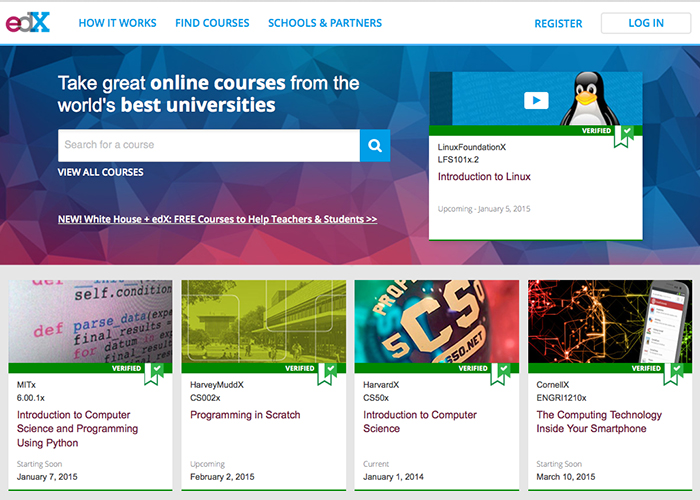Click the February 2, 2015 date

[222, 477]
